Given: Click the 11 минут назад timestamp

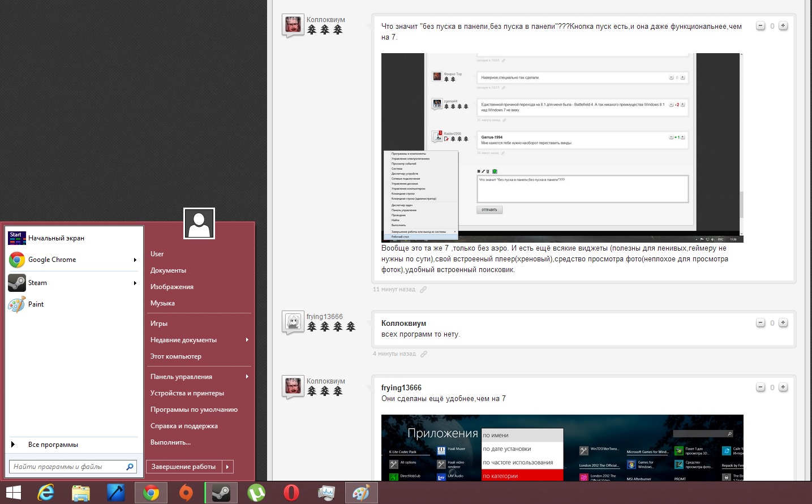Looking at the screenshot, I should (x=394, y=290).
